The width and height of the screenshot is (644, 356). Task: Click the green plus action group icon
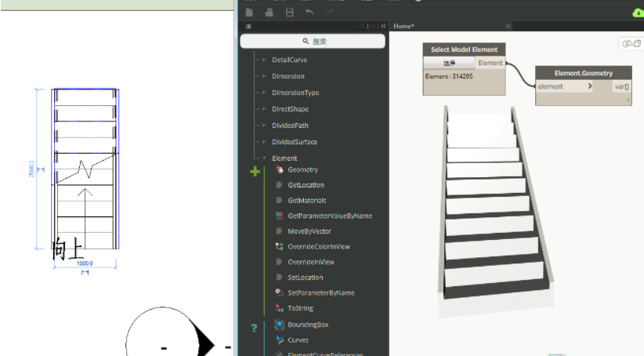(255, 172)
